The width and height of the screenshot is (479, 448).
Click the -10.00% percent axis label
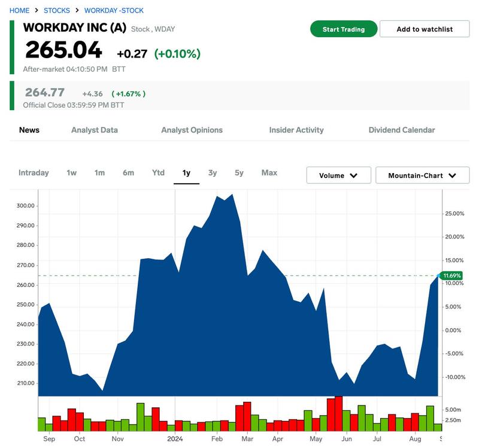[455, 377]
